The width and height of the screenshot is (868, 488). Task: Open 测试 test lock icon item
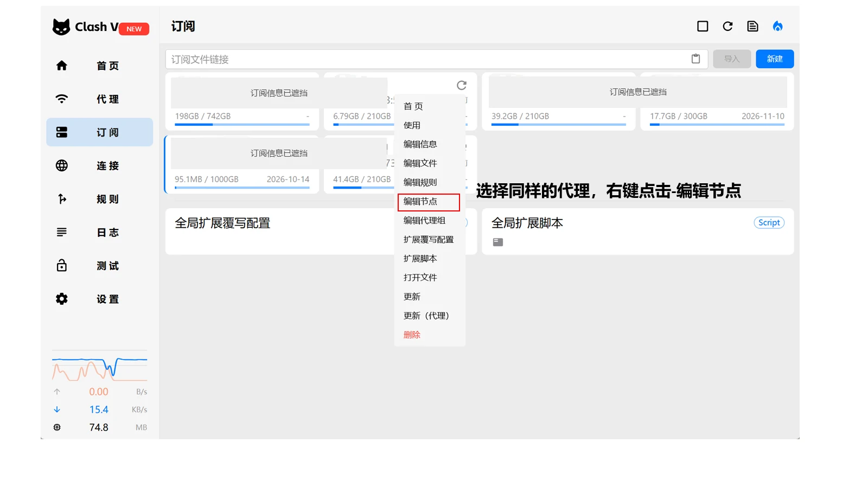[100, 266]
